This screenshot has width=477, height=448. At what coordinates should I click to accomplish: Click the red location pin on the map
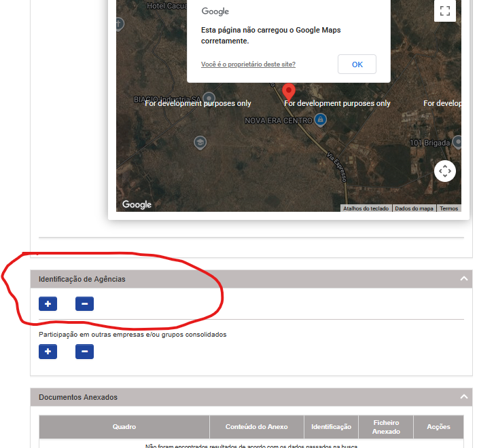(289, 92)
